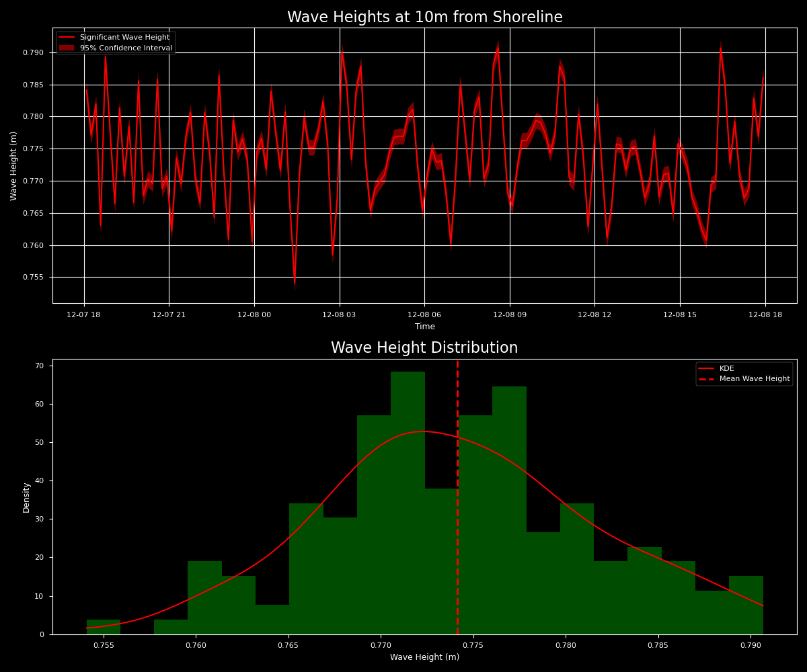Click the Density axis label text
The image size is (807, 672).
(x=26, y=496)
